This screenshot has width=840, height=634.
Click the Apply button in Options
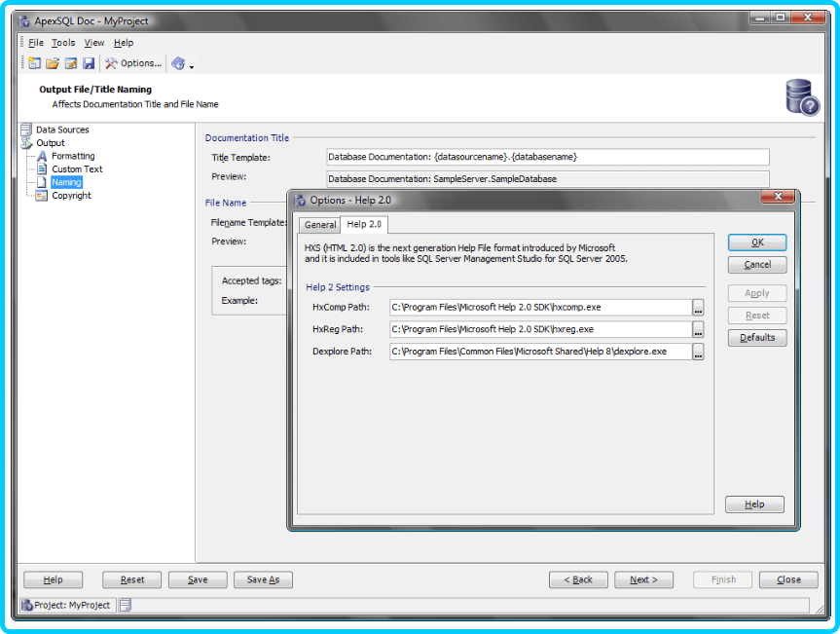(x=757, y=293)
